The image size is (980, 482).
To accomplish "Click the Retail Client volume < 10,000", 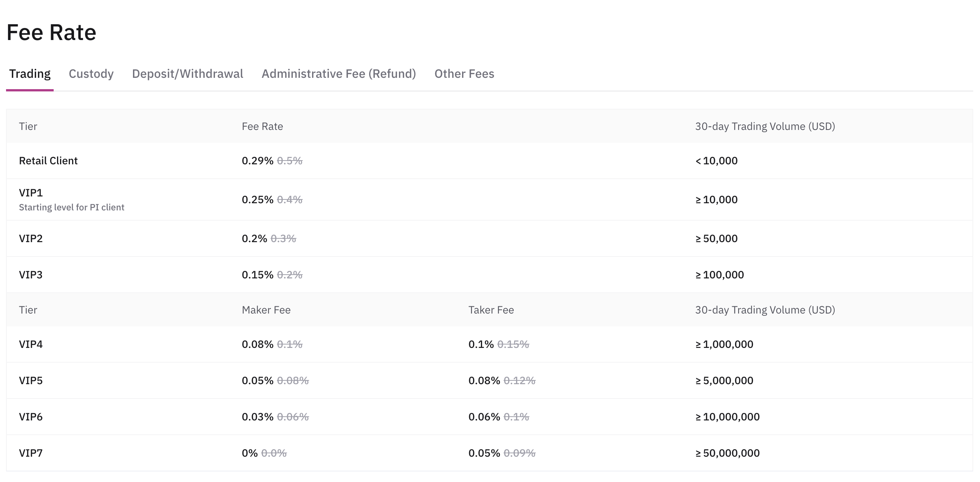I will coord(716,161).
